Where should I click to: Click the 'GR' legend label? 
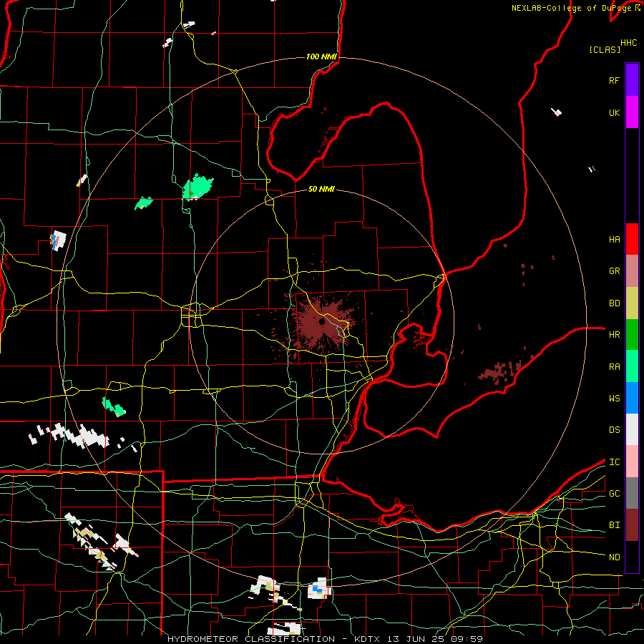[614, 271]
